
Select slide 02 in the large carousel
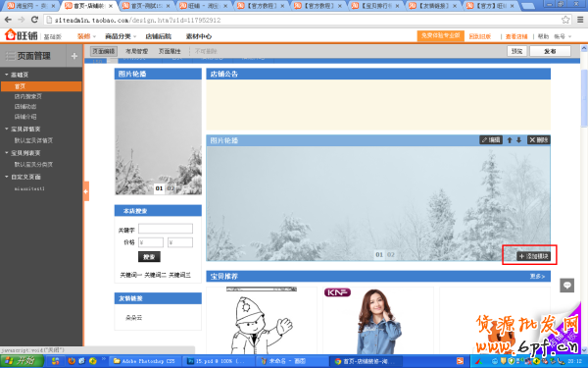[x=391, y=254]
